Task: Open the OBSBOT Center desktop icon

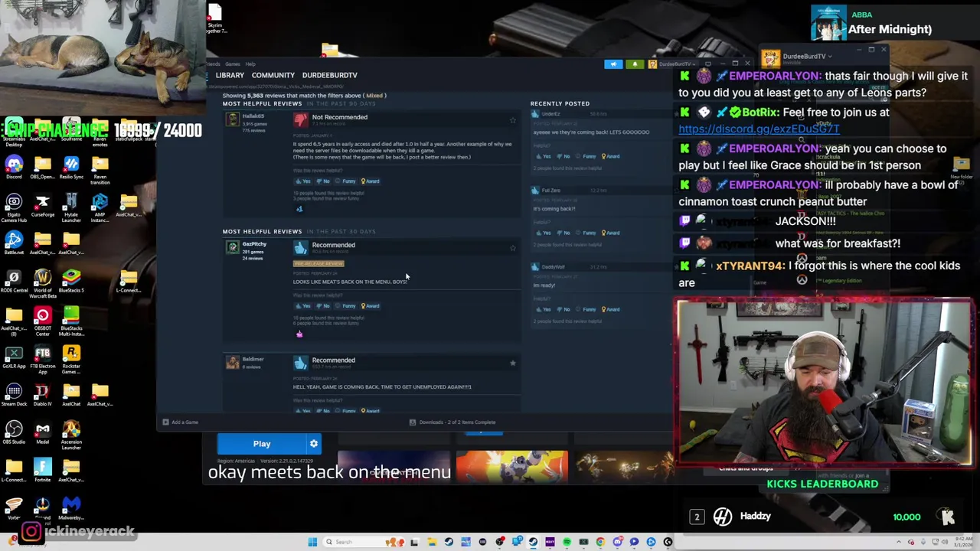Action: pos(42,321)
